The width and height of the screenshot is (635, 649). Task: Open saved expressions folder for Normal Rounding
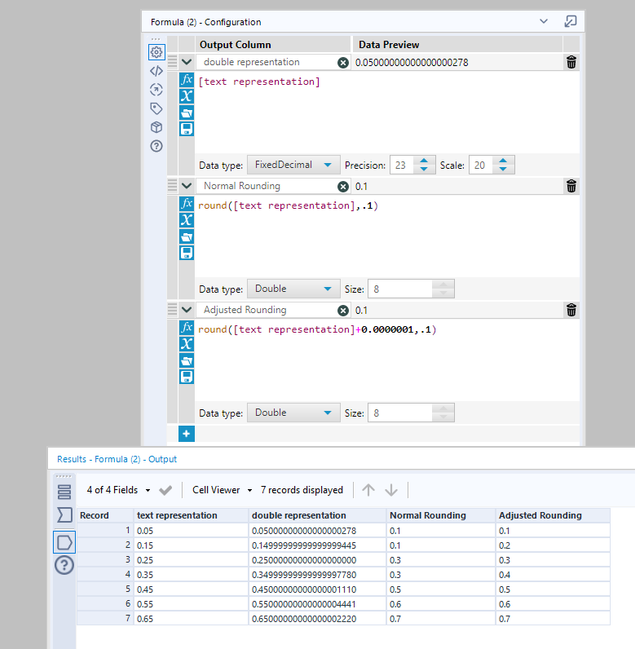[187, 237]
